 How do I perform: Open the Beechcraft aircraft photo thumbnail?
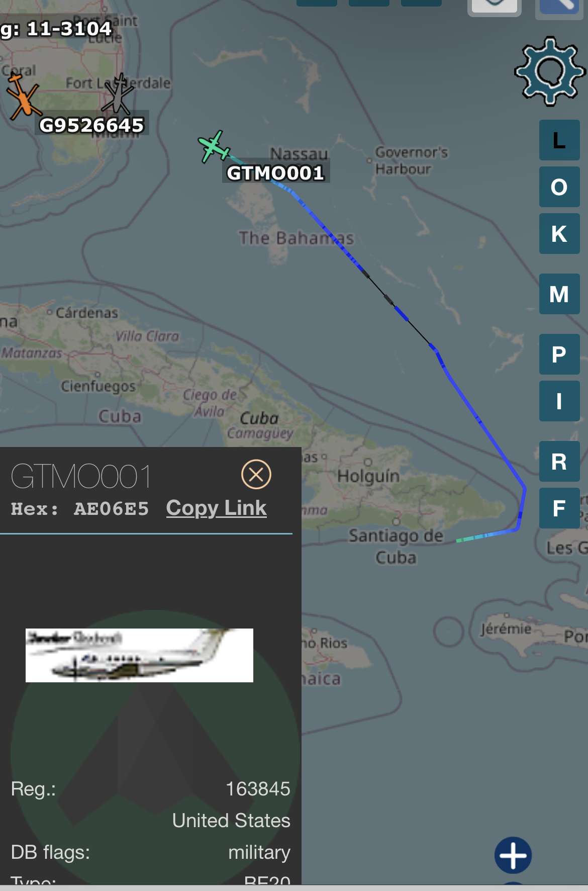pos(139,655)
